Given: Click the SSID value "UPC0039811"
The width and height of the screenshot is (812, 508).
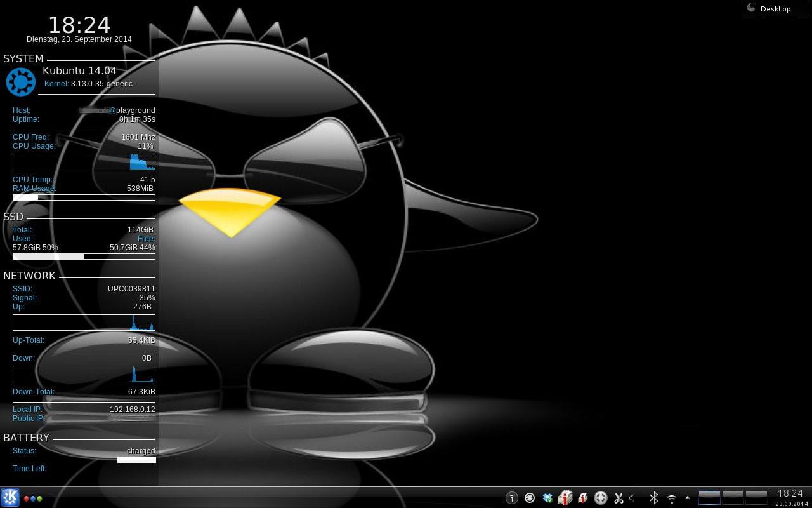Looking at the screenshot, I should coord(131,289).
